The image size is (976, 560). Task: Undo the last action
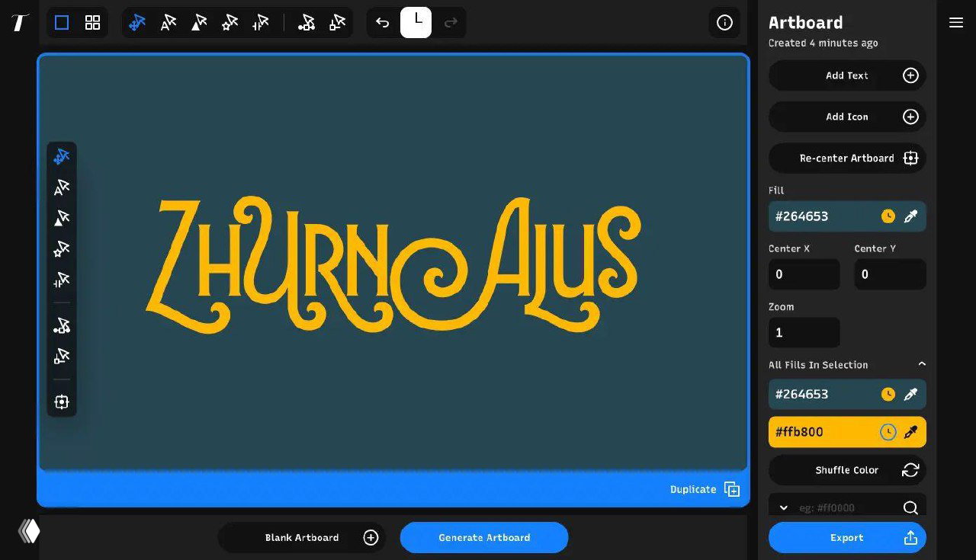pos(383,23)
